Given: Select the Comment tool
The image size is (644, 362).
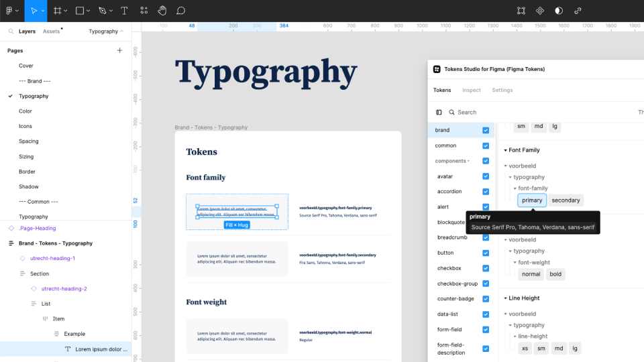Looking at the screenshot, I should pos(180,11).
